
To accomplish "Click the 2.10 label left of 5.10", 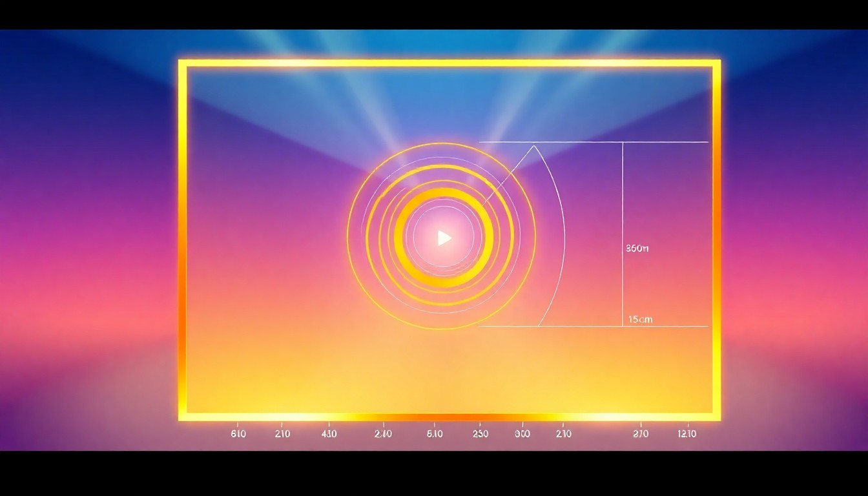I will point(383,434).
